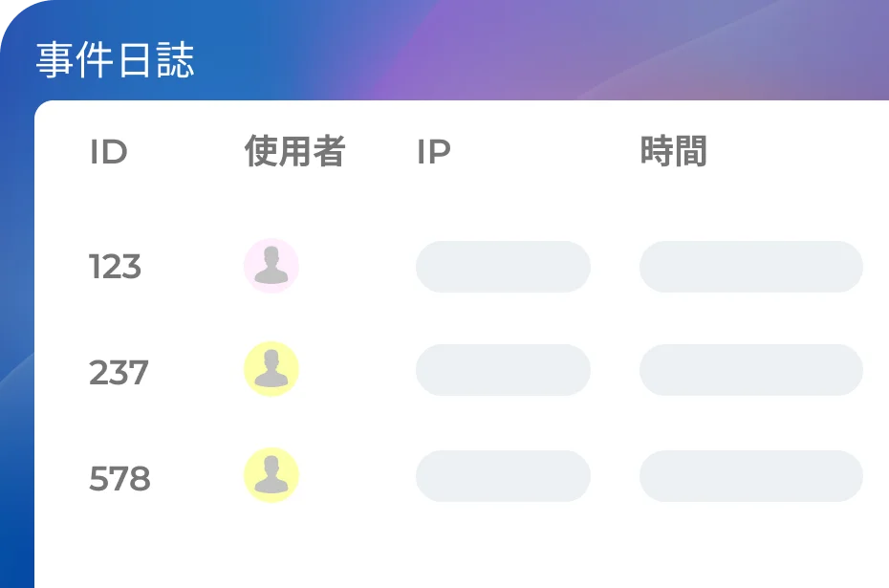Viewport: 889px width, 588px height.
Task: Click the 時間 column header
Action: click(673, 151)
